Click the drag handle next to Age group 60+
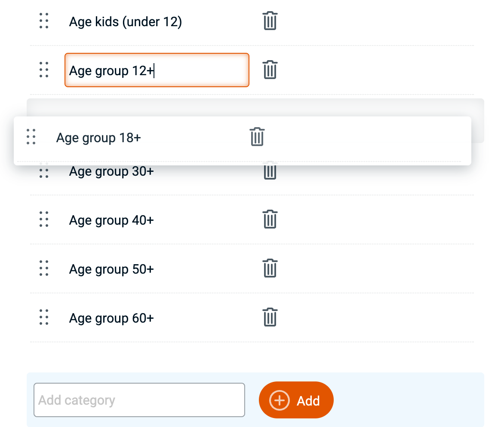This screenshot has height=427, width=504. (44, 317)
